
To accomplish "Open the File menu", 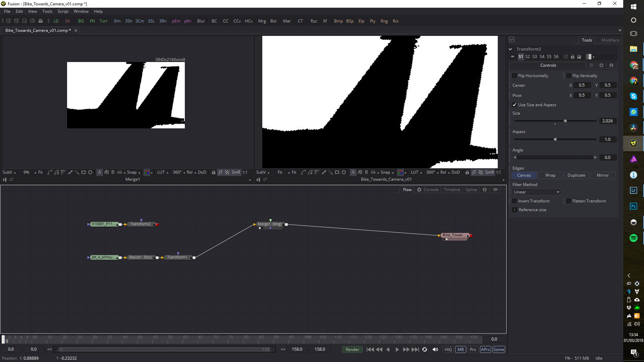I will pyautogui.click(x=7, y=11).
